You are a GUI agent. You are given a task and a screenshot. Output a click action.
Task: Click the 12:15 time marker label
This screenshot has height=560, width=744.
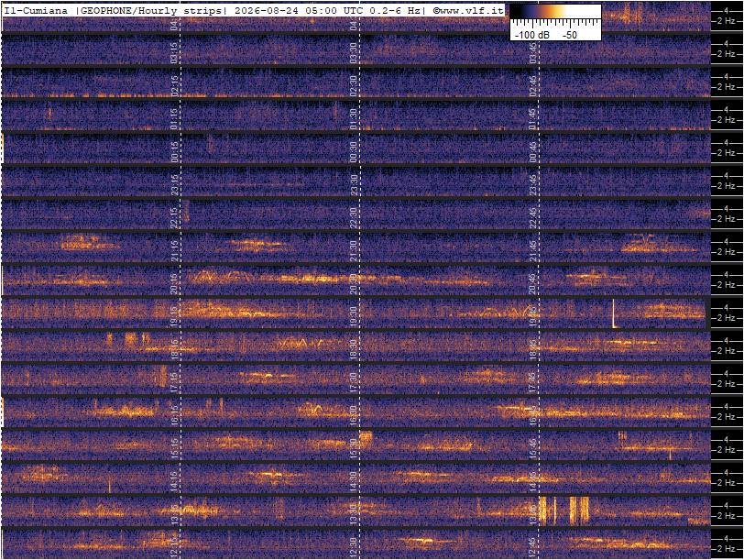pyautogui.click(x=174, y=548)
